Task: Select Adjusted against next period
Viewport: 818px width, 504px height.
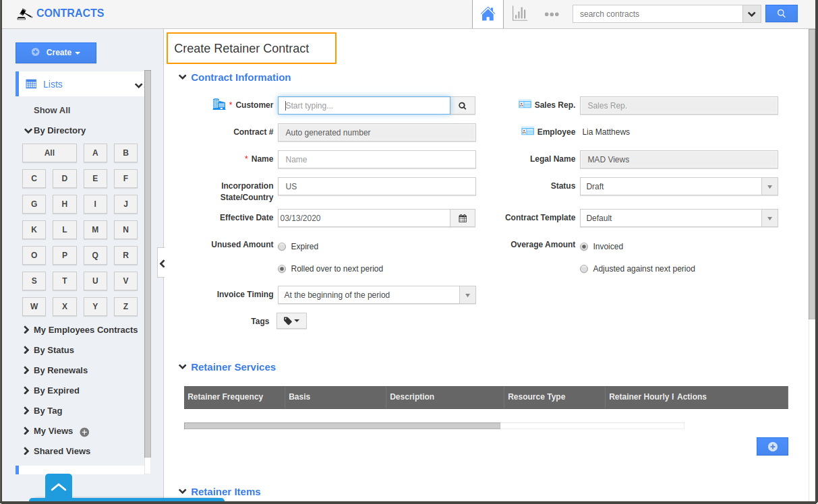Action: 584,269
